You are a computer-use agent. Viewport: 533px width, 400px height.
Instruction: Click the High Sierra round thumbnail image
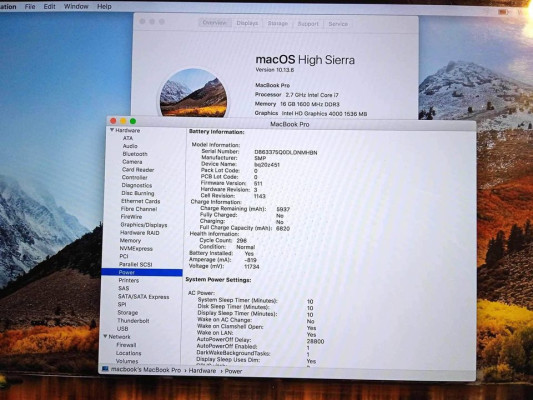pyautogui.click(x=193, y=92)
